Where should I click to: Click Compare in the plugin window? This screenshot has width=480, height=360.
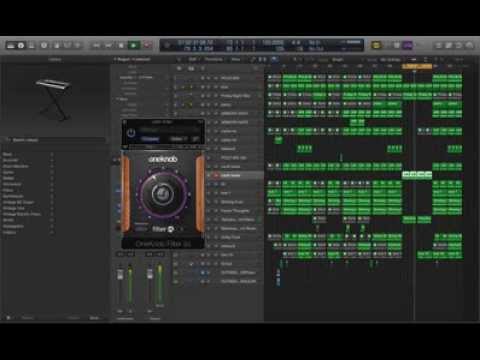coord(150,139)
